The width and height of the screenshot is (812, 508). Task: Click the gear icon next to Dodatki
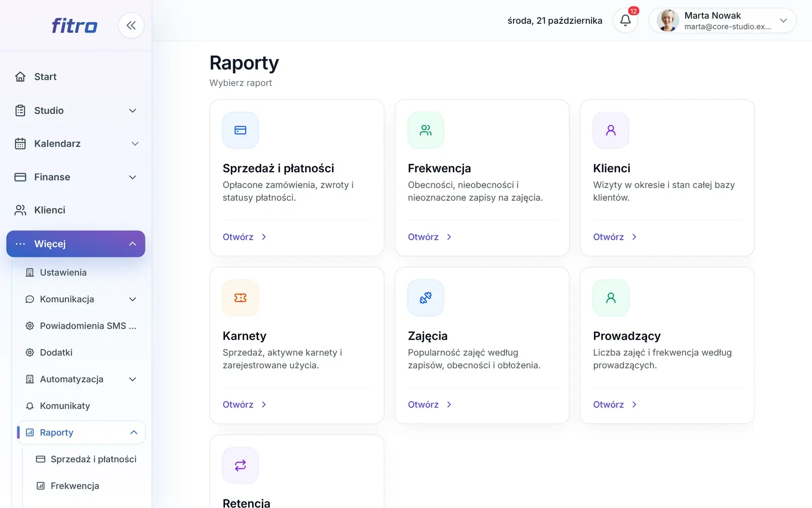point(30,353)
